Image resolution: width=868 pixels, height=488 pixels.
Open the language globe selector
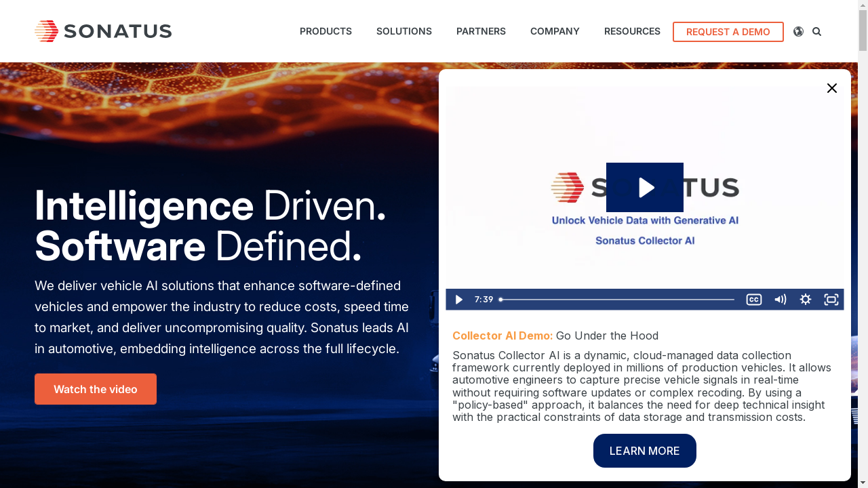[798, 31]
